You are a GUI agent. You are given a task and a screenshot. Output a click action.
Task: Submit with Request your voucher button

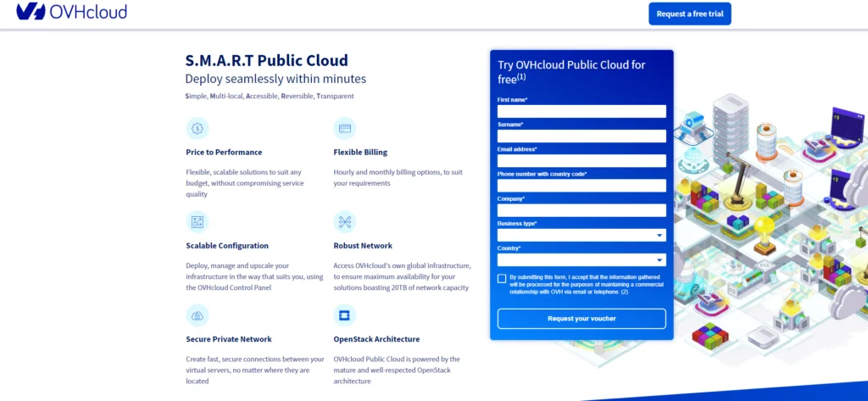coord(581,319)
